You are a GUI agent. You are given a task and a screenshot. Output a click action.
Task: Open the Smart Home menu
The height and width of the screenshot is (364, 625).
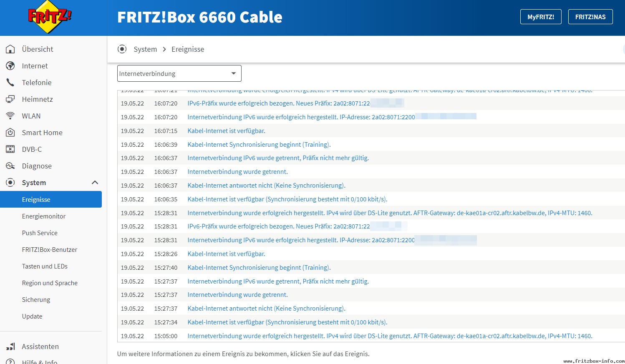42,133
